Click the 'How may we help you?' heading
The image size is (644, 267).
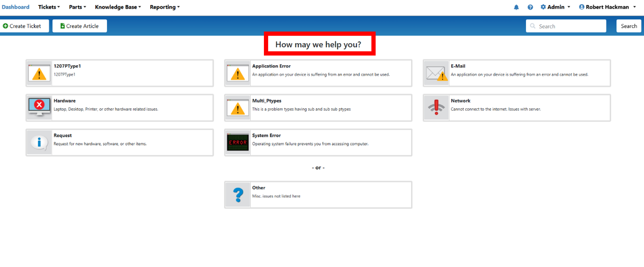pos(318,44)
